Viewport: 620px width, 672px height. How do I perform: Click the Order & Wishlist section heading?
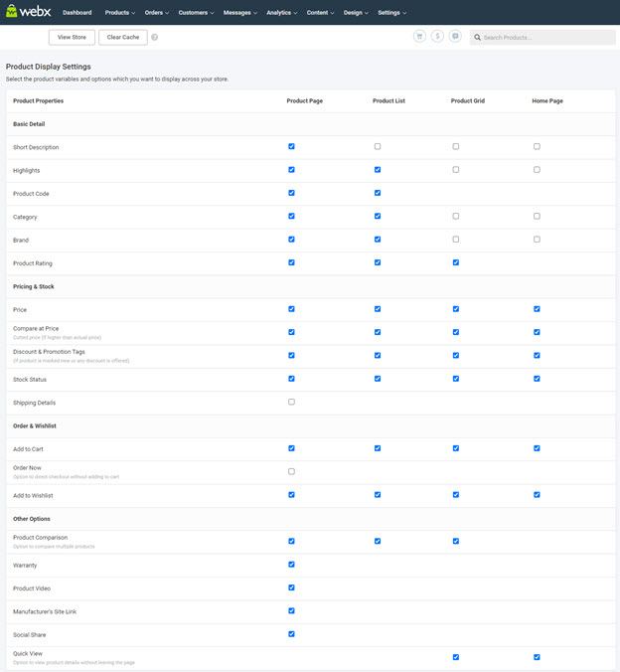click(34, 425)
